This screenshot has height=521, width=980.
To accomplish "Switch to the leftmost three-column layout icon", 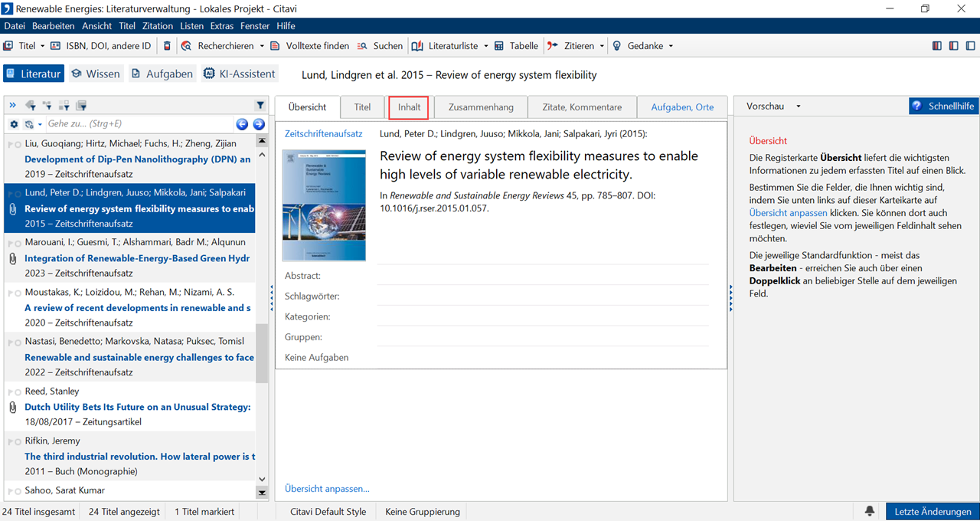I will coord(937,46).
